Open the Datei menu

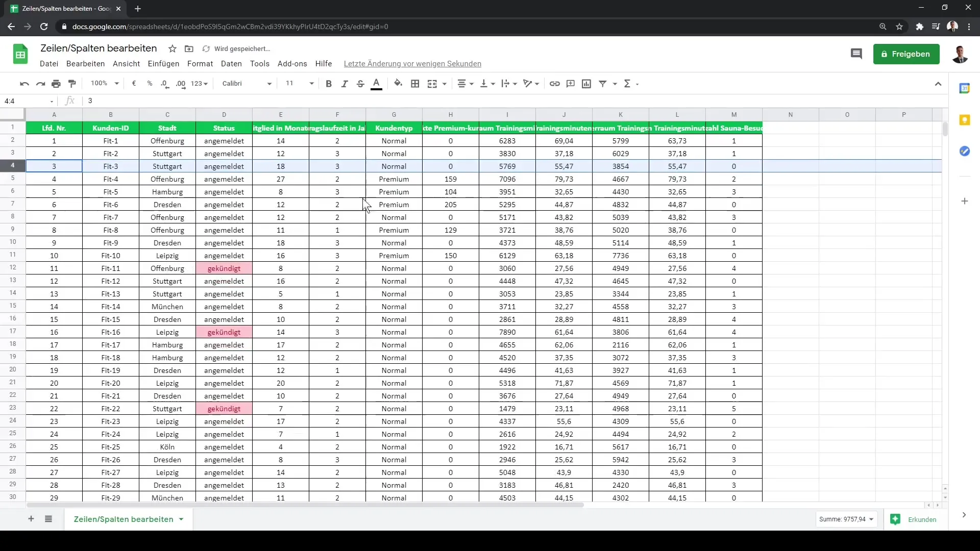(48, 63)
